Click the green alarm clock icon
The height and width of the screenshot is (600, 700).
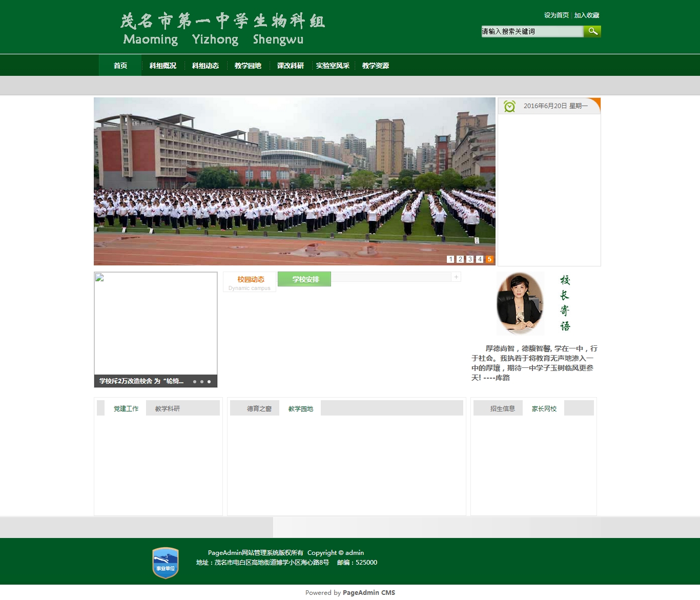click(x=509, y=106)
